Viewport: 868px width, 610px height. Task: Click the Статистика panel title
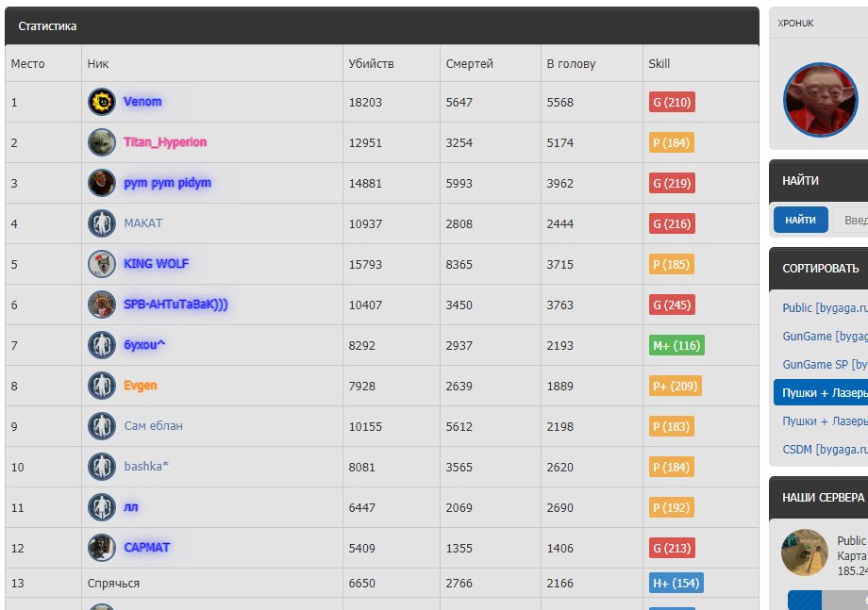tap(47, 26)
